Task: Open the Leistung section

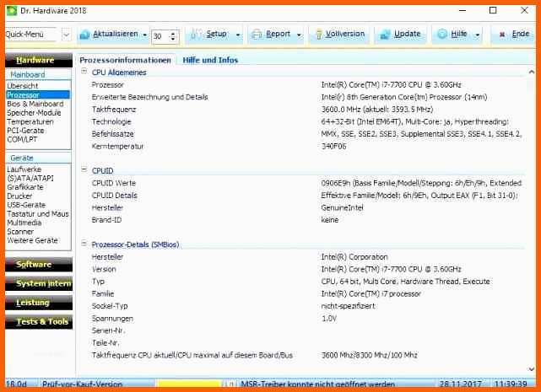Action: click(39, 303)
